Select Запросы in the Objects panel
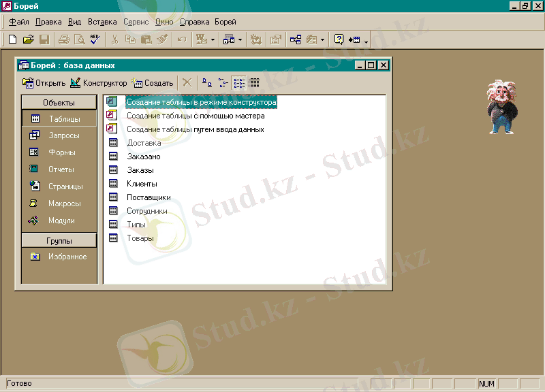The width and height of the screenshot is (545, 392). click(x=63, y=135)
